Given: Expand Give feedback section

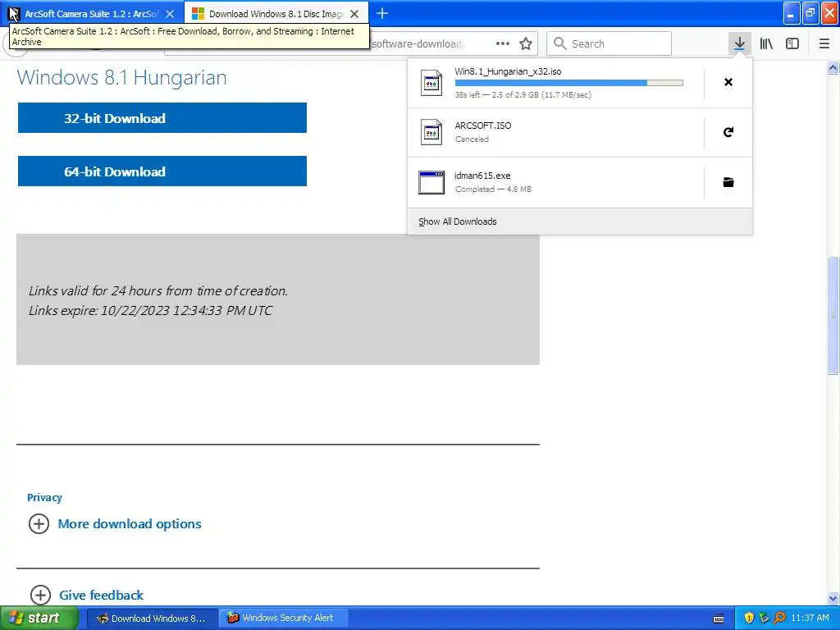Looking at the screenshot, I should point(87,595).
